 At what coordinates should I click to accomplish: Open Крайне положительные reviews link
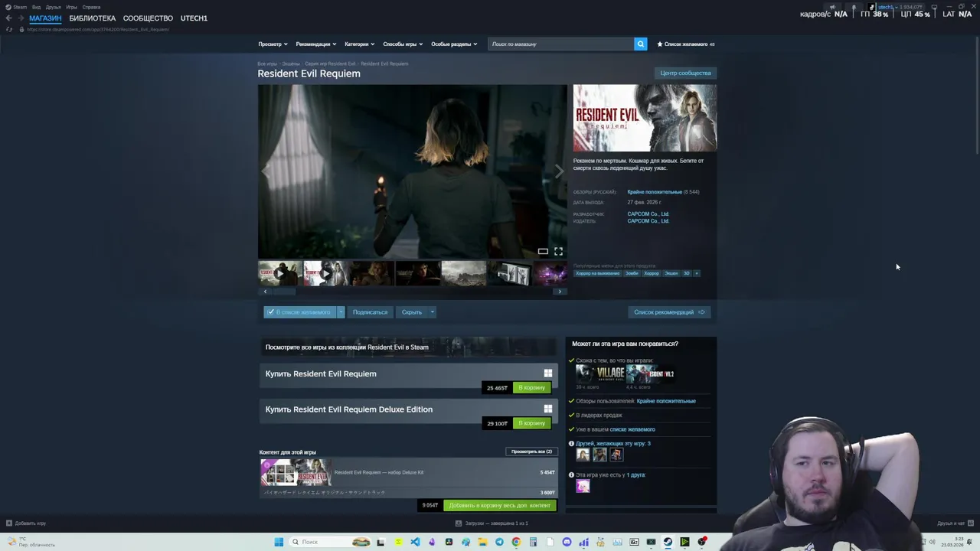tap(654, 192)
